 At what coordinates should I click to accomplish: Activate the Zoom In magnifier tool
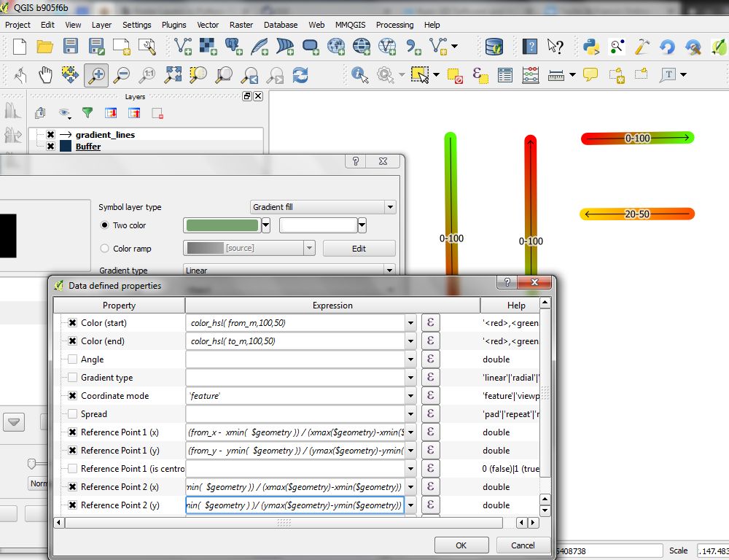(95, 74)
